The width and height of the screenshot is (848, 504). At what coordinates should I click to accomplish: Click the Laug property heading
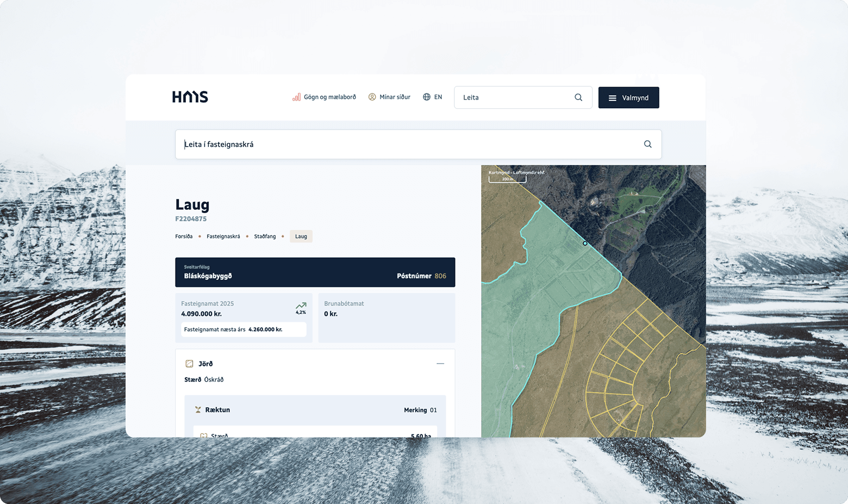192,205
